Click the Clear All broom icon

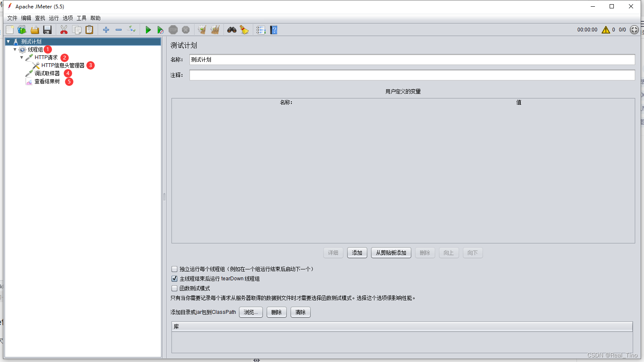point(215,30)
